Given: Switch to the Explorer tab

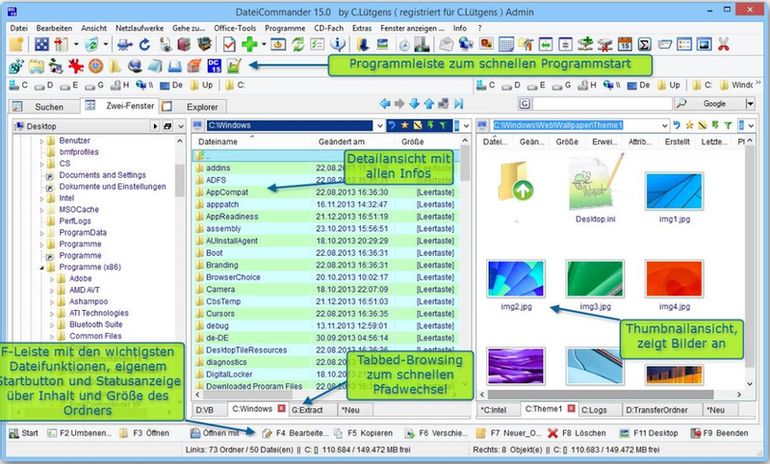Looking at the screenshot, I should [x=194, y=107].
